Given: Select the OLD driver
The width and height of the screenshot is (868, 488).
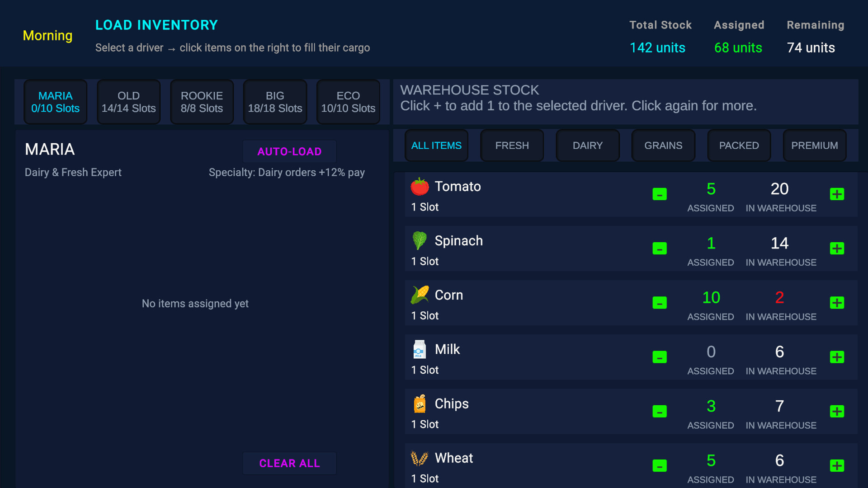Looking at the screenshot, I should pos(128,102).
